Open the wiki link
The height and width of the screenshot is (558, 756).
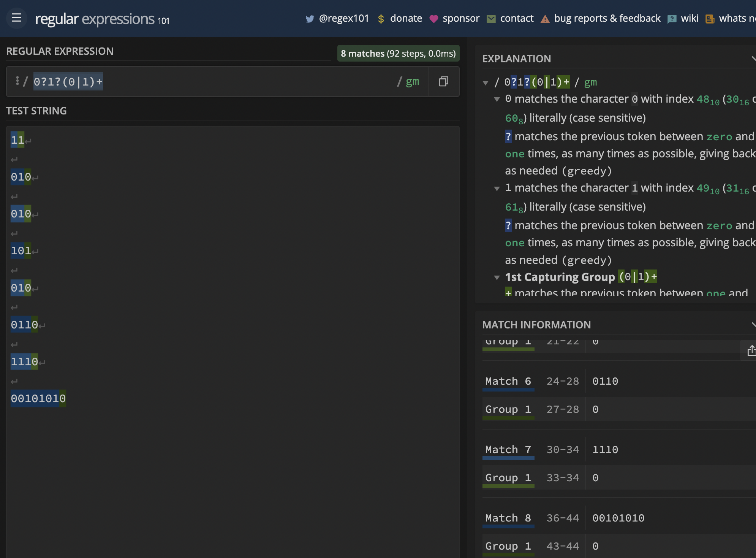[689, 18]
